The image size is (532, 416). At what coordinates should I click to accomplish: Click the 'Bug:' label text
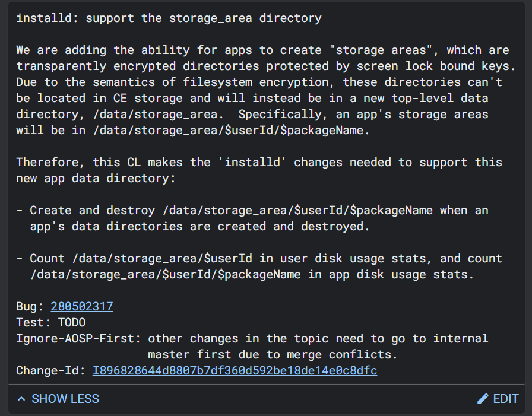[30, 306]
